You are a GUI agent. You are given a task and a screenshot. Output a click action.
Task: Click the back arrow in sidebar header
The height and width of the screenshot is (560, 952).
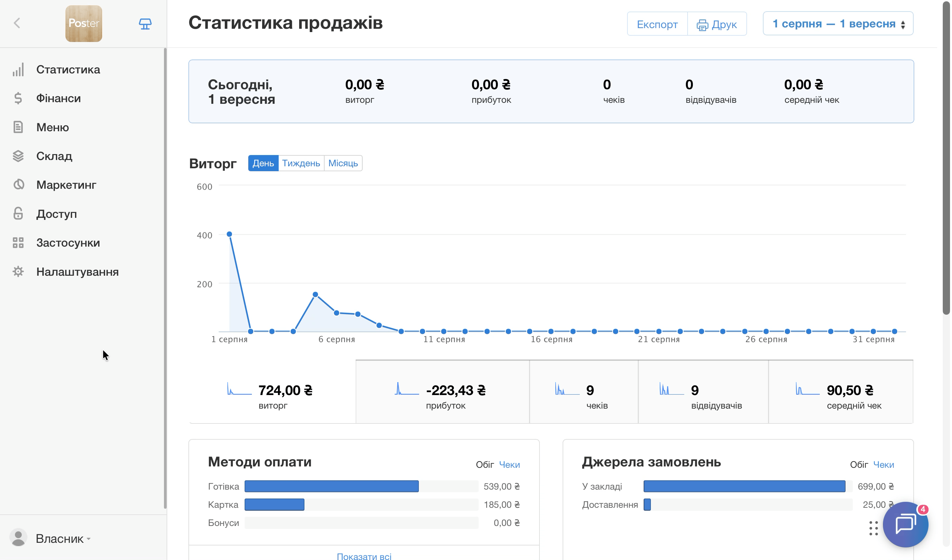17,23
